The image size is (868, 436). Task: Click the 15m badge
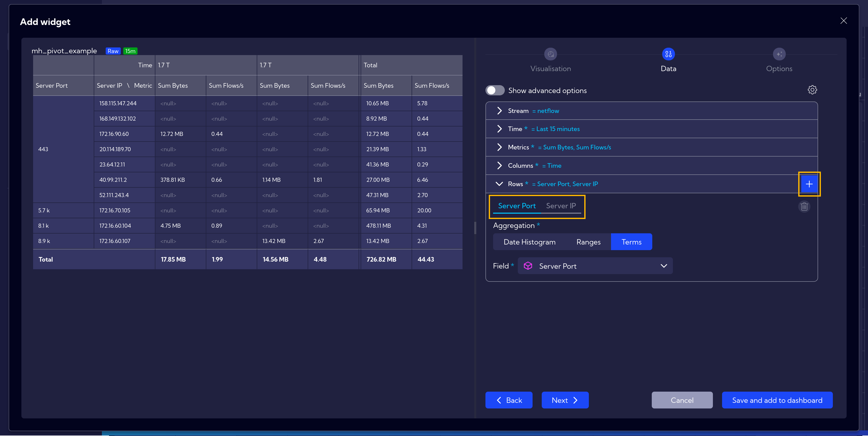[x=130, y=51]
